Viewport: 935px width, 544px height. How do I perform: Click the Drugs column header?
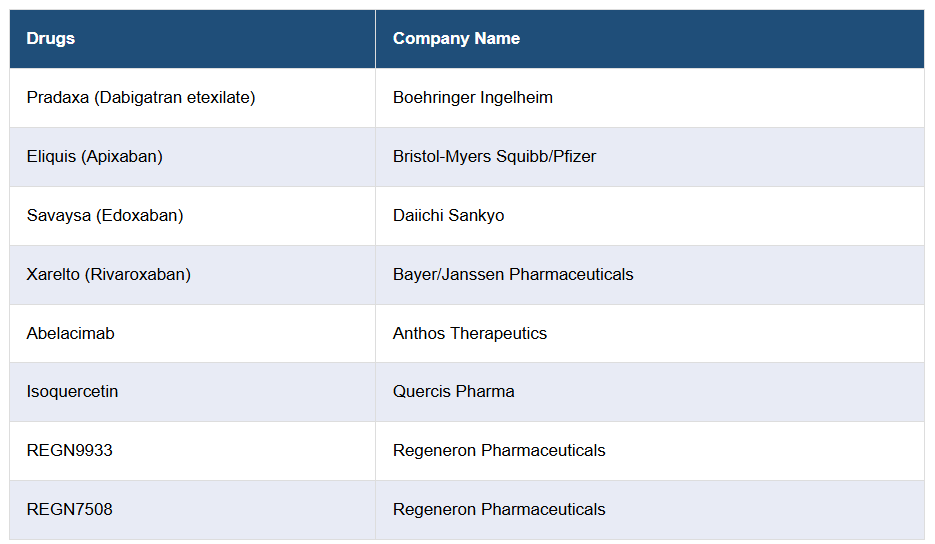(51, 39)
